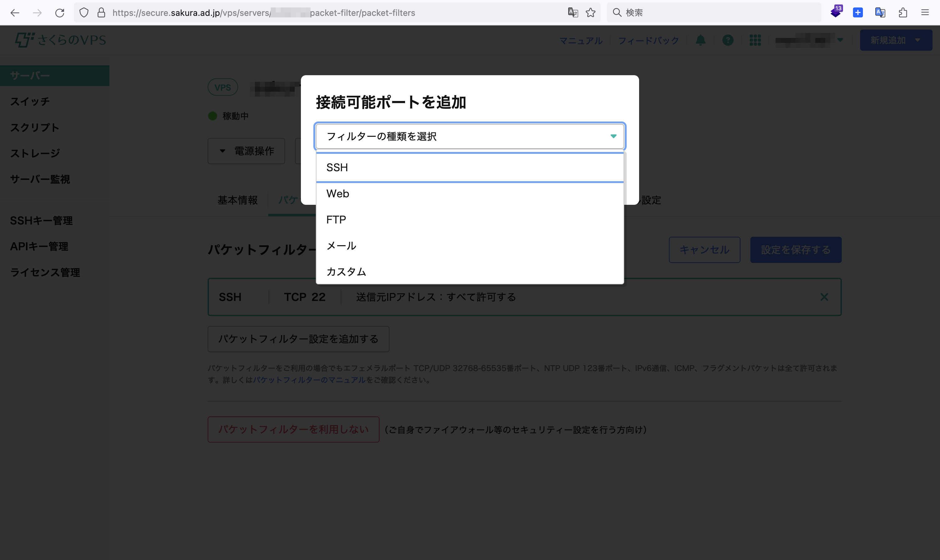Reload the page with the refresh icon
This screenshot has width=940, height=560.
[x=60, y=13]
